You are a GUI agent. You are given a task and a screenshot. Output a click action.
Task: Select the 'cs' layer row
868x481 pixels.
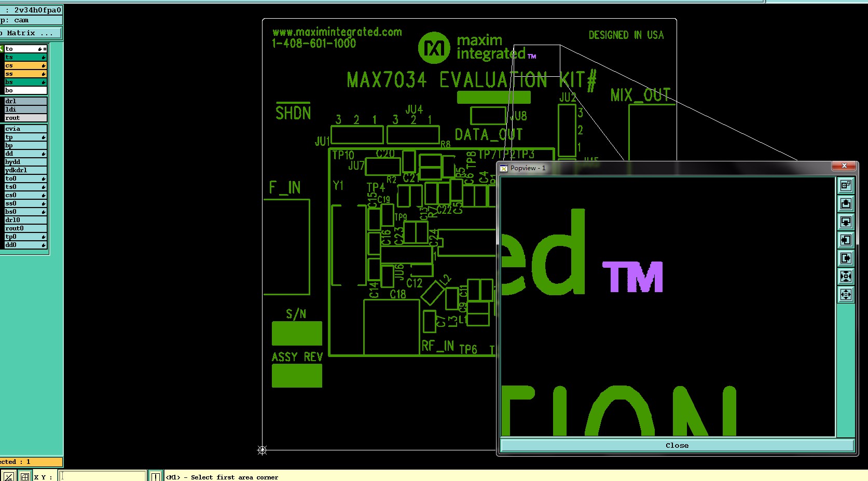tap(25, 65)
